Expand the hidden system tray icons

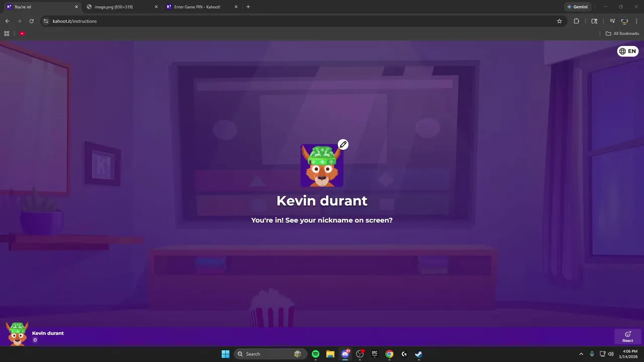[x=581, y=354]
